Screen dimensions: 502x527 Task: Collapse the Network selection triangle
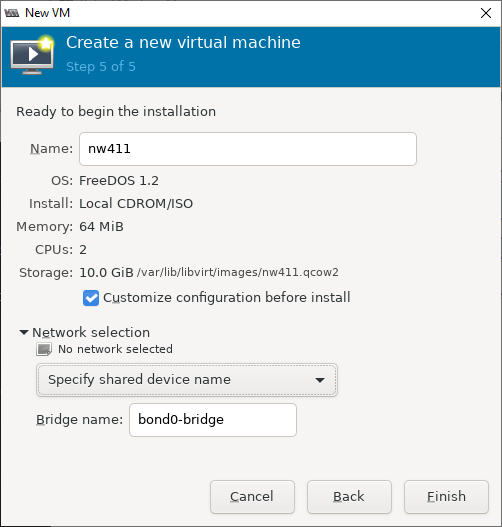[24, 332]
